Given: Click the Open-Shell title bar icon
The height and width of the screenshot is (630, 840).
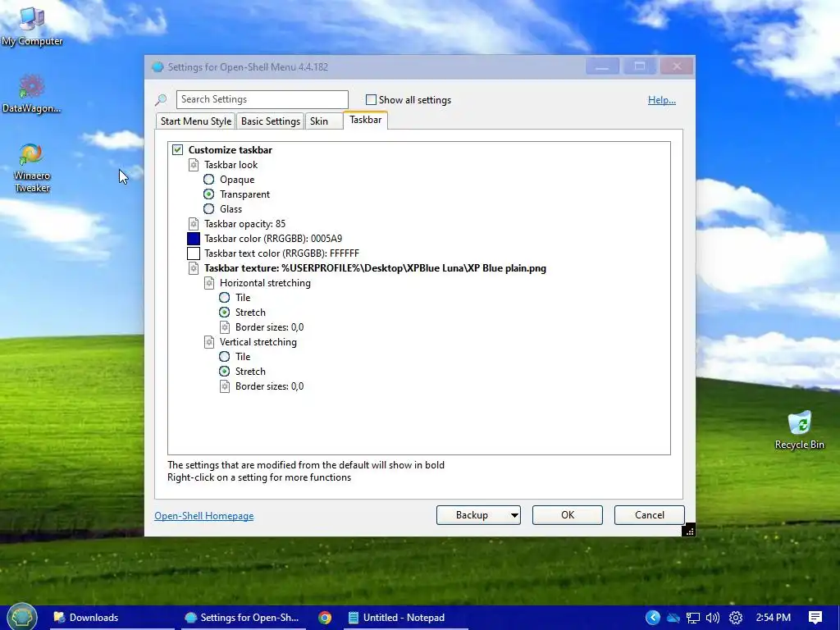Looking at the screenshot, I should tap(157, 67).
